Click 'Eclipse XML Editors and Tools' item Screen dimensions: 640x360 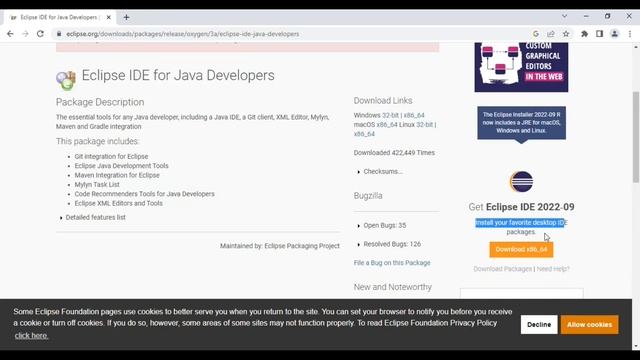[x=118, y=203]
